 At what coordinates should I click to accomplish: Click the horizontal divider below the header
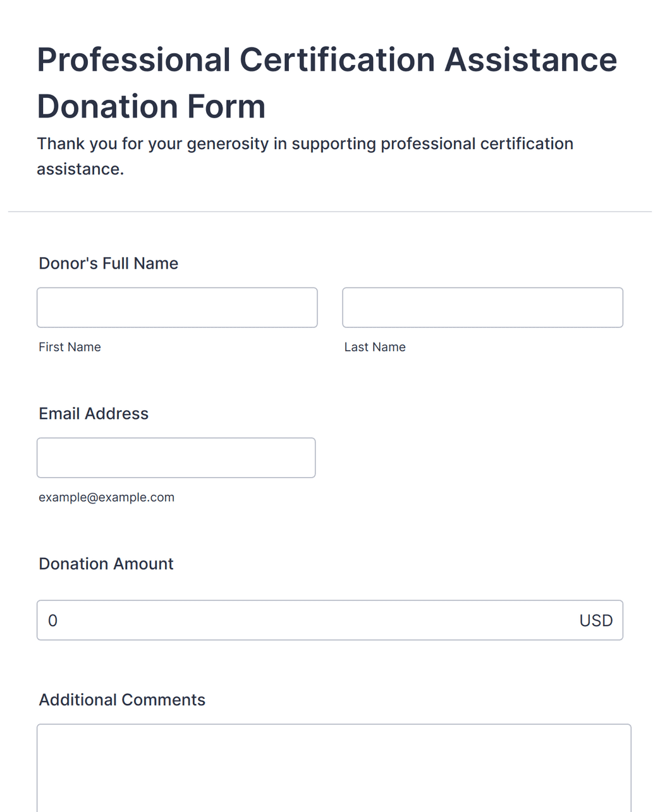(x=330, y=212)
